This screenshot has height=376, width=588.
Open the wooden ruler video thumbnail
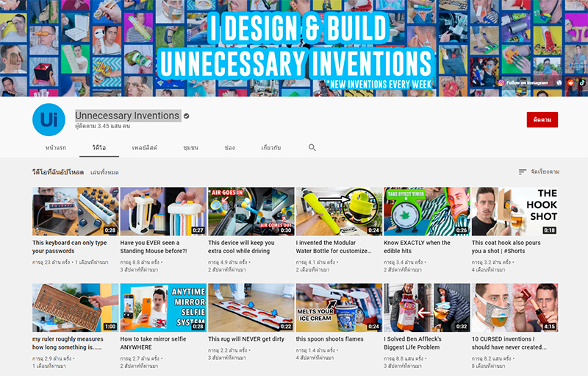click(x=76, y=308)
